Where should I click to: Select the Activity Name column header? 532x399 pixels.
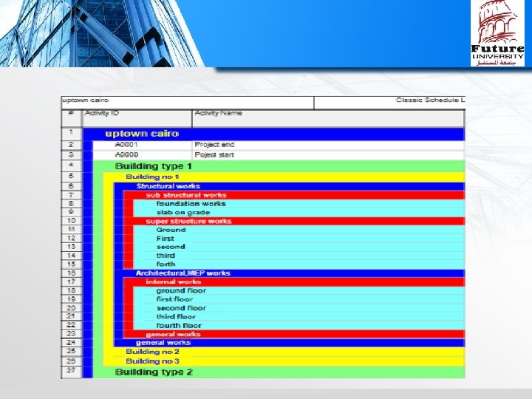point(328,118)
